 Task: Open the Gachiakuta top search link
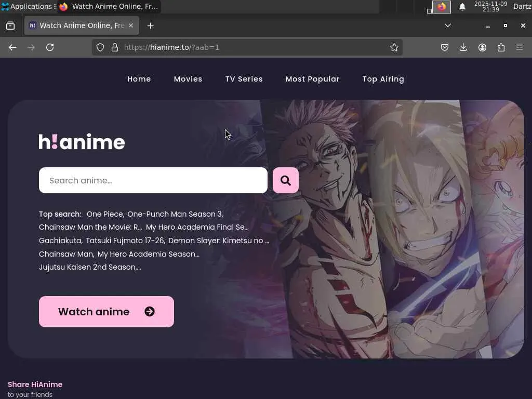[x=61, y=241]
